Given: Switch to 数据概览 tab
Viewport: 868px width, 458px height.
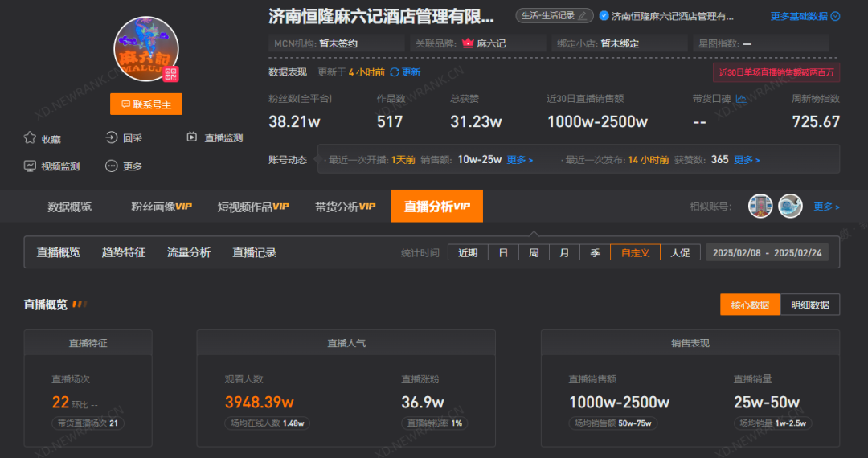Looking at the screenshot, I should tap(69, 207).
